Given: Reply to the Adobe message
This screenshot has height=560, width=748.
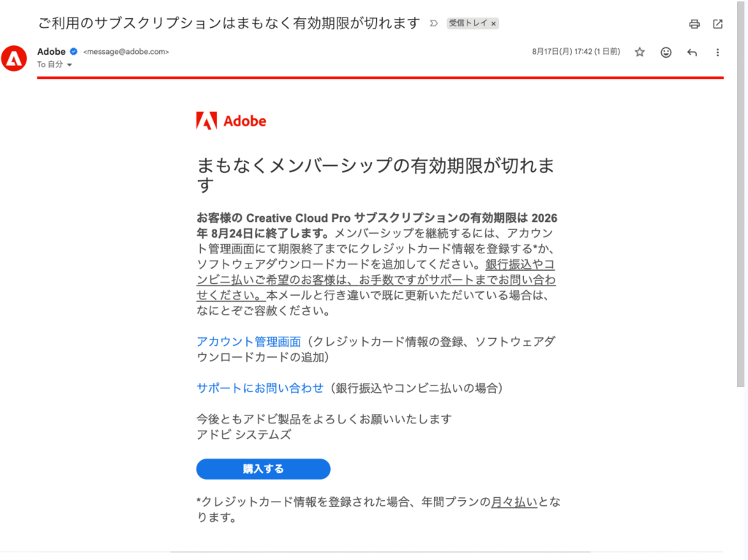Looking at the screenshot, I should coord(692,52).
